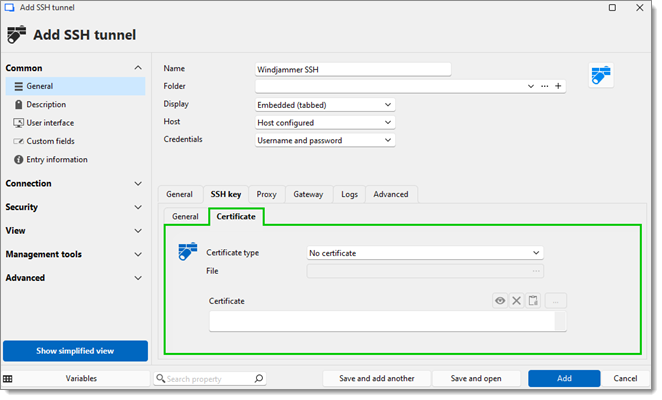Screen dimensions: 662x400
Task: Paste certificate using the clipboard icon
Action: (534, 301)
